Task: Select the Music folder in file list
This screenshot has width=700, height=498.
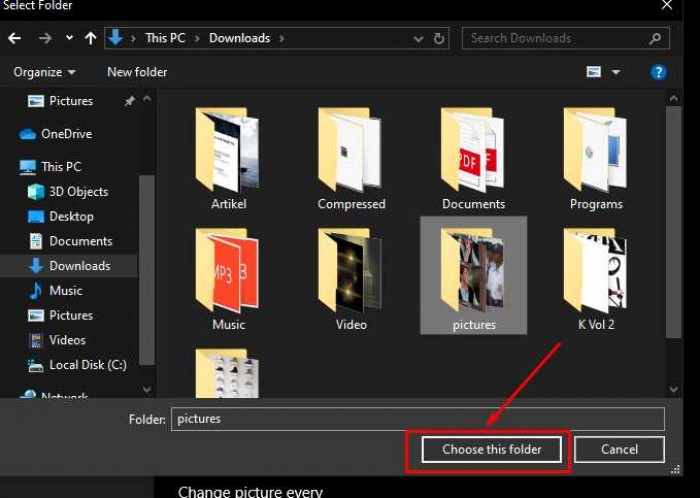Action: click(x=228, y=279)
